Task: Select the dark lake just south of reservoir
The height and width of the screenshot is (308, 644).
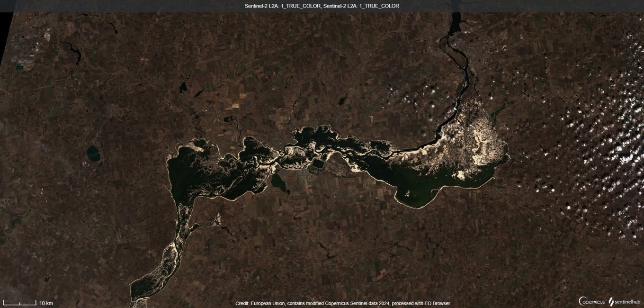Action: (280, 182)
